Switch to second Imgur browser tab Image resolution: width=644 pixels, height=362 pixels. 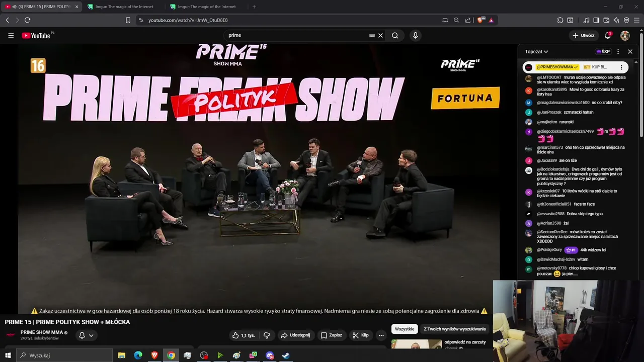click(206, 7)
